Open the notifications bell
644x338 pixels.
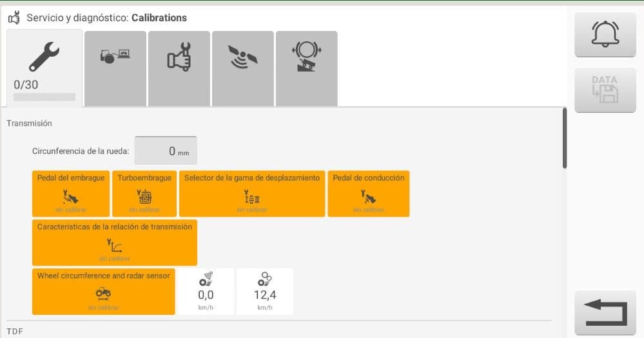(605, 35)
